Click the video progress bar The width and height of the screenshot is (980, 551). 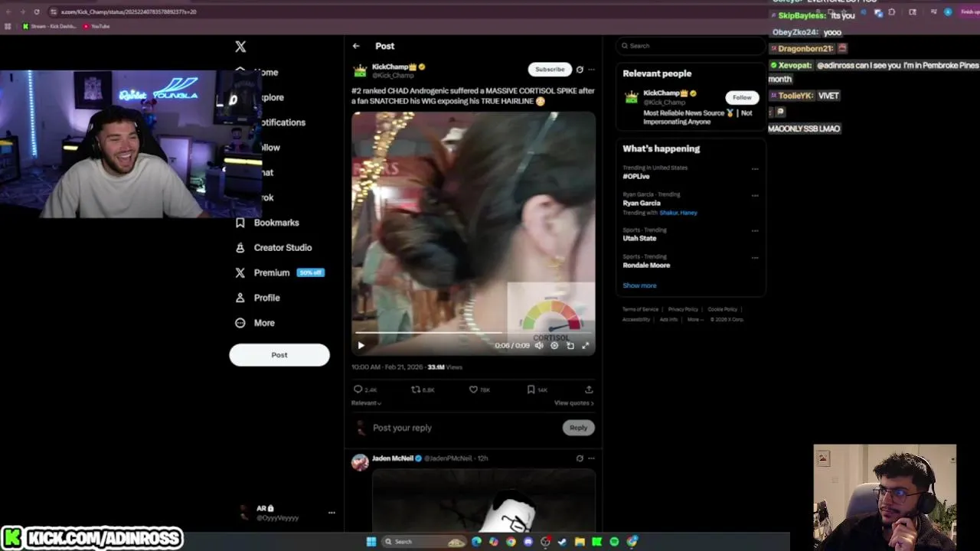pos(473,333)
